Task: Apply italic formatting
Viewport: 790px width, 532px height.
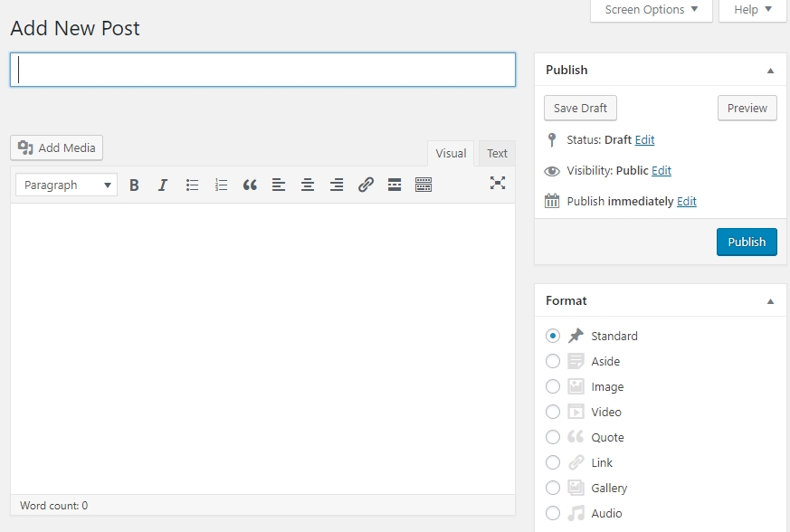Action: (163, 185)
